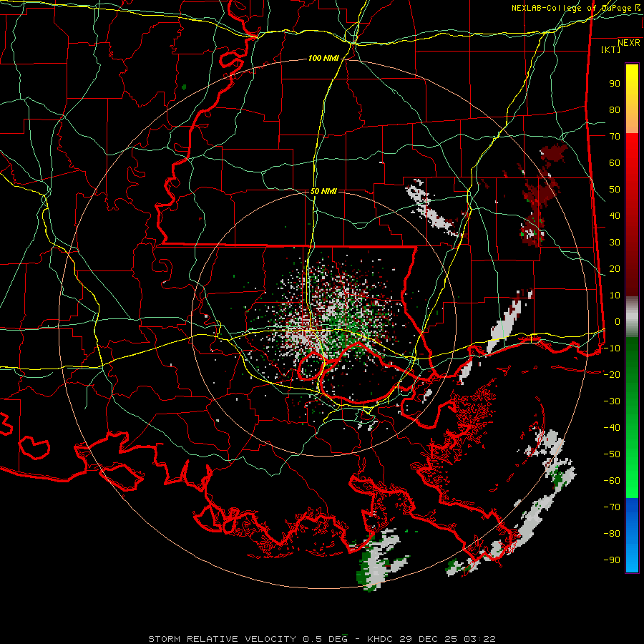The width and height of the screenshot is (644, 644).
Task: Click the [KT] units label
Action: tap(610, 49)
